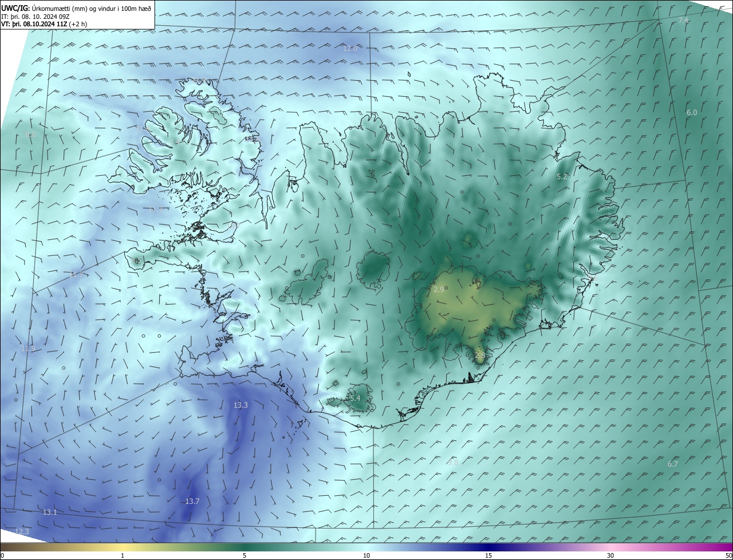Click the 5.4 value label in south Iceland
Viewport: 733px width, 560px height.
(x=355, y=398)
